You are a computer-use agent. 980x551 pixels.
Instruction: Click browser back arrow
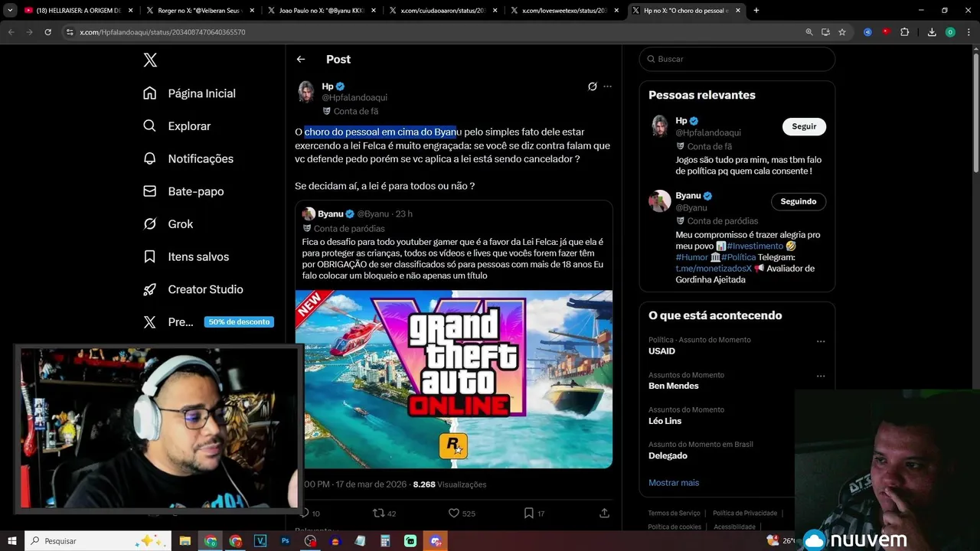(x=11, y=32)
